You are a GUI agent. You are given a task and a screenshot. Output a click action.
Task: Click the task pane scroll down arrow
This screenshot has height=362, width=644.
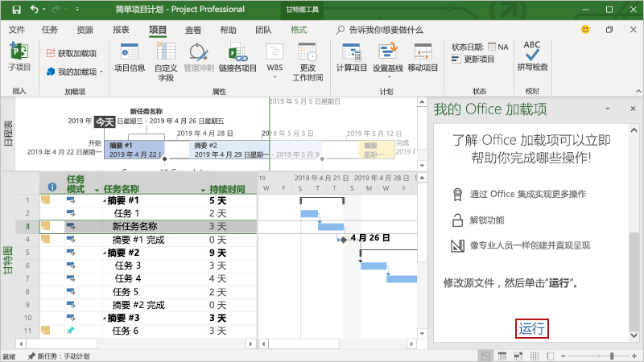634,335
